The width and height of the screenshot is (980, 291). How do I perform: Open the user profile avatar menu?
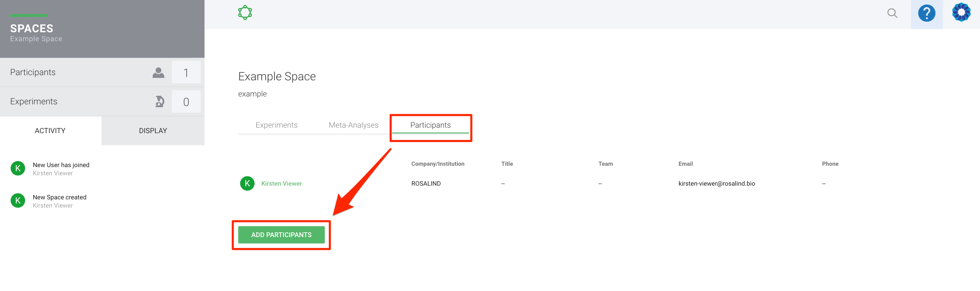tap(961, 13)
